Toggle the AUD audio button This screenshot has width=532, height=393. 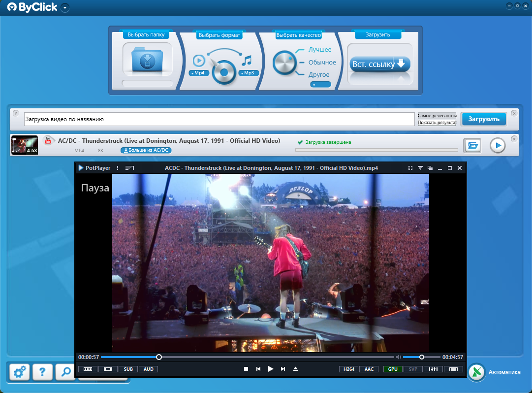pos(149,369)
